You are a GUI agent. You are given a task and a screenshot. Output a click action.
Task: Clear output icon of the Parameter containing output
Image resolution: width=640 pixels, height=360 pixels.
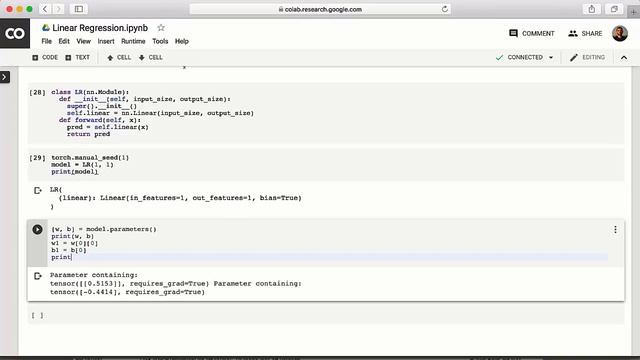tap(38, 276)
